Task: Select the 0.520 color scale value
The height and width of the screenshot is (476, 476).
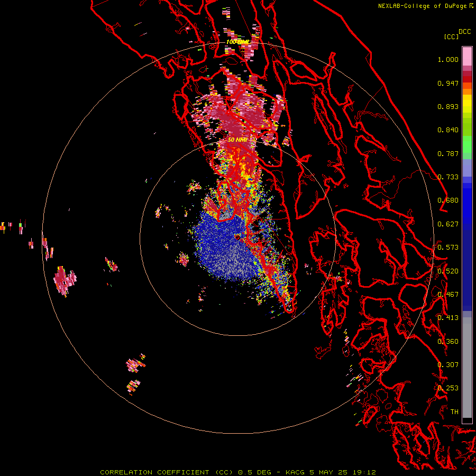Action: tap(448, 271)
